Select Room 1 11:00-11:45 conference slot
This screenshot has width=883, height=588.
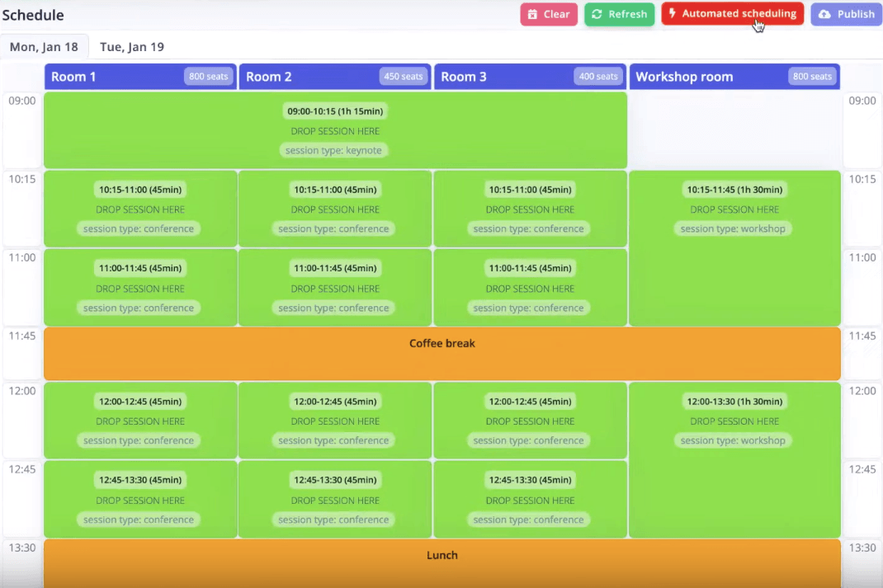[140, 288]
